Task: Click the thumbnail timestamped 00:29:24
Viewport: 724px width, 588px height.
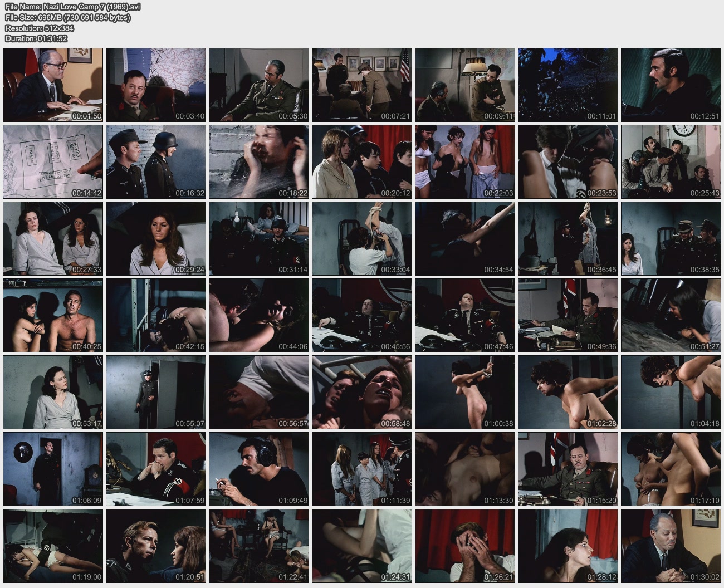Action: click(156, 238)
